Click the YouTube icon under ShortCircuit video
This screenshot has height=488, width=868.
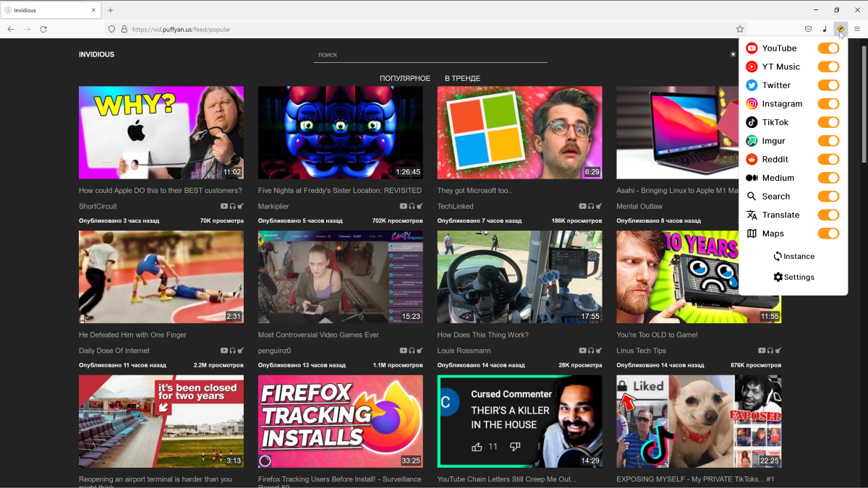point(224,207)
